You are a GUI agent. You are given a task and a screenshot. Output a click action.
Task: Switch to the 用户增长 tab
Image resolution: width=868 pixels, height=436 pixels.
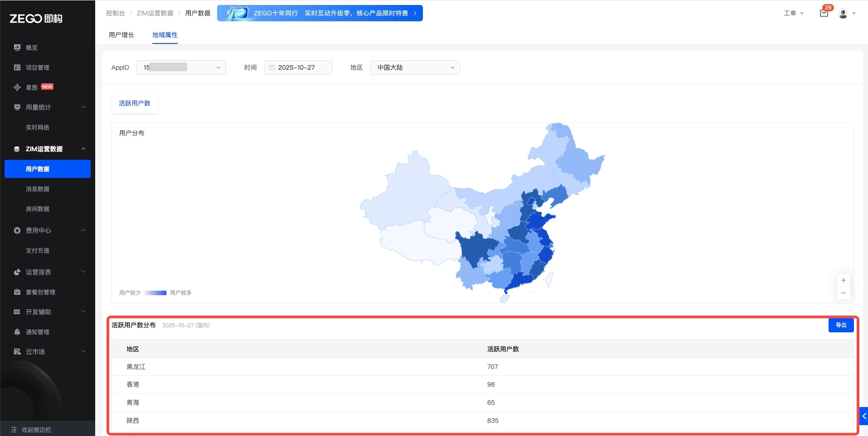[121, 35]
